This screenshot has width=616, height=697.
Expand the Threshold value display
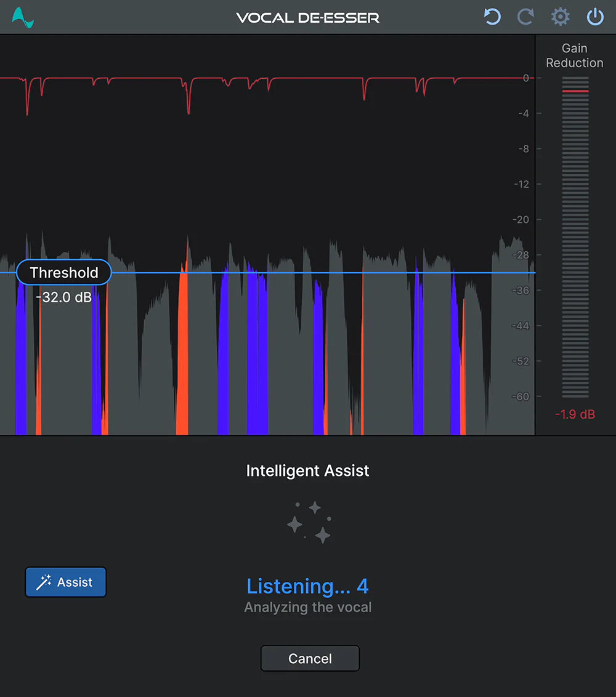(63, 272)
